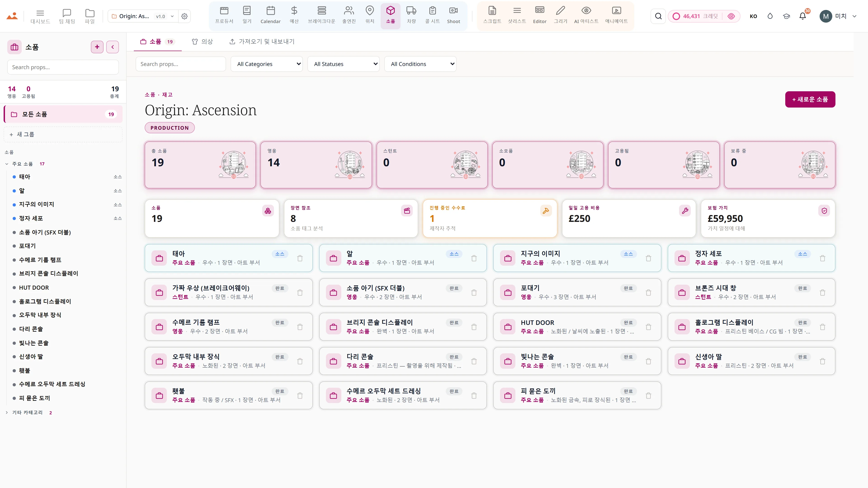Click the 새로운 소품 button
This screenshot has height=488, width=868.
(x=810, y=99)
